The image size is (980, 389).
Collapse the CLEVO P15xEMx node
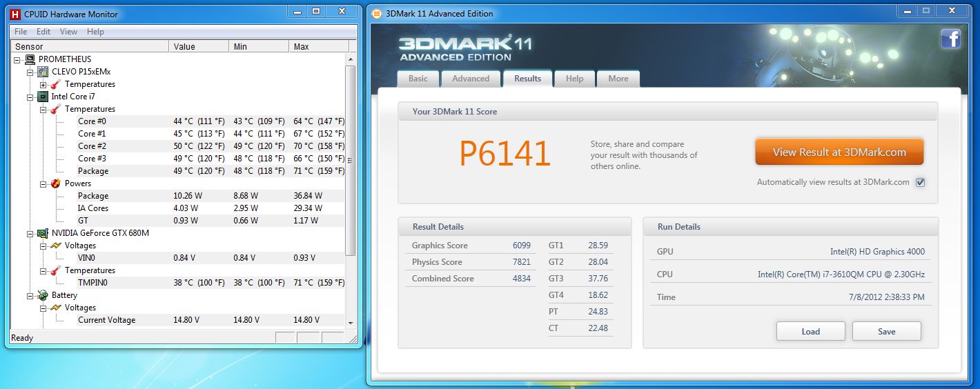30,72
